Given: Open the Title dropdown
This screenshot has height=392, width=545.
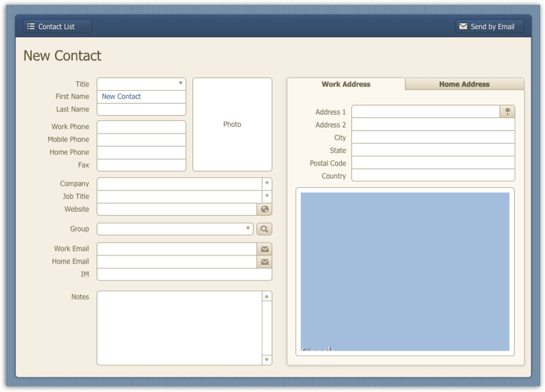Looking at the screenshot, I should (x=180, y=84).
